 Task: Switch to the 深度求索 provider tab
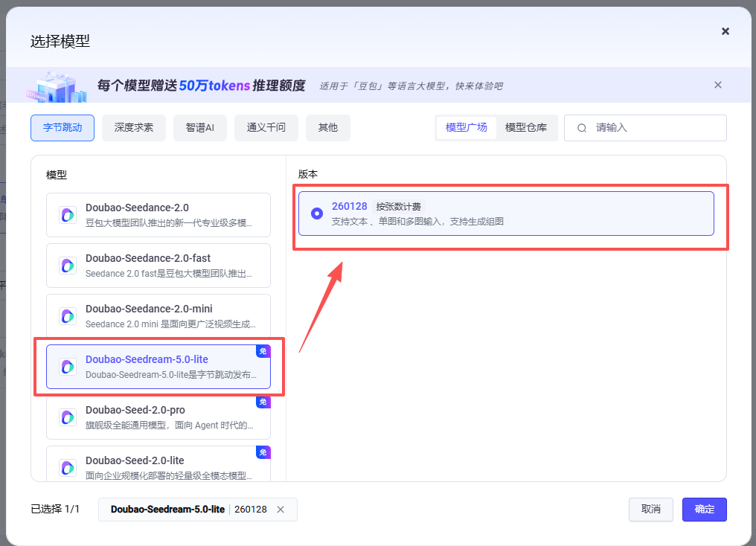[133, 128]
